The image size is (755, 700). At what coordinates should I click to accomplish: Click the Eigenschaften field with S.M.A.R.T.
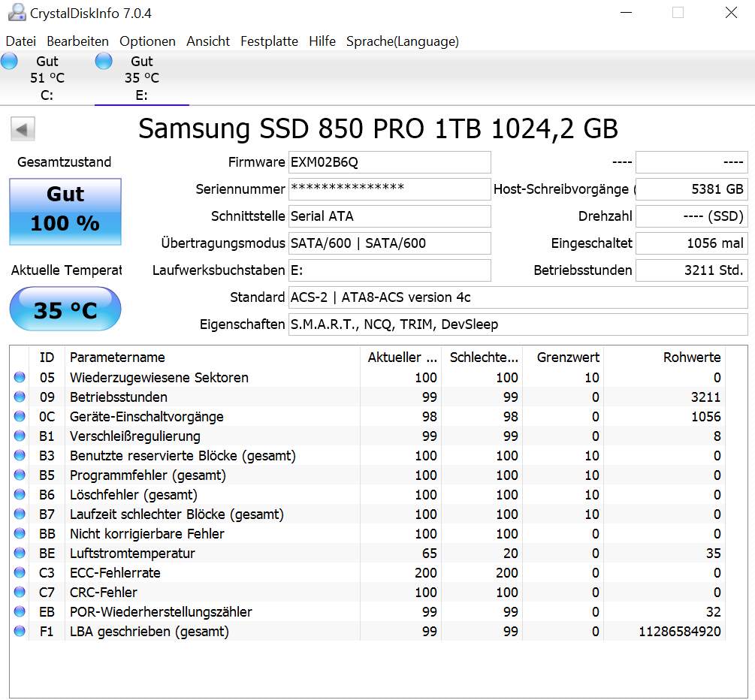click(518, 324)
